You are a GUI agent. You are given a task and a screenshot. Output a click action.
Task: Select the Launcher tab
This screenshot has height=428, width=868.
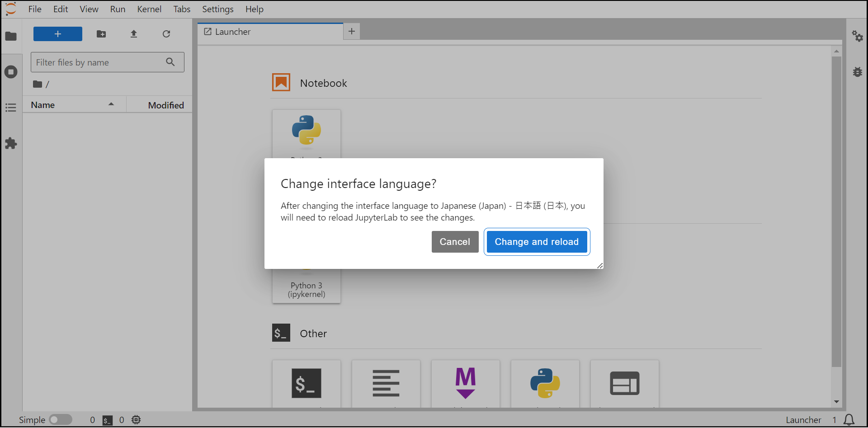[x=233, y=32]
